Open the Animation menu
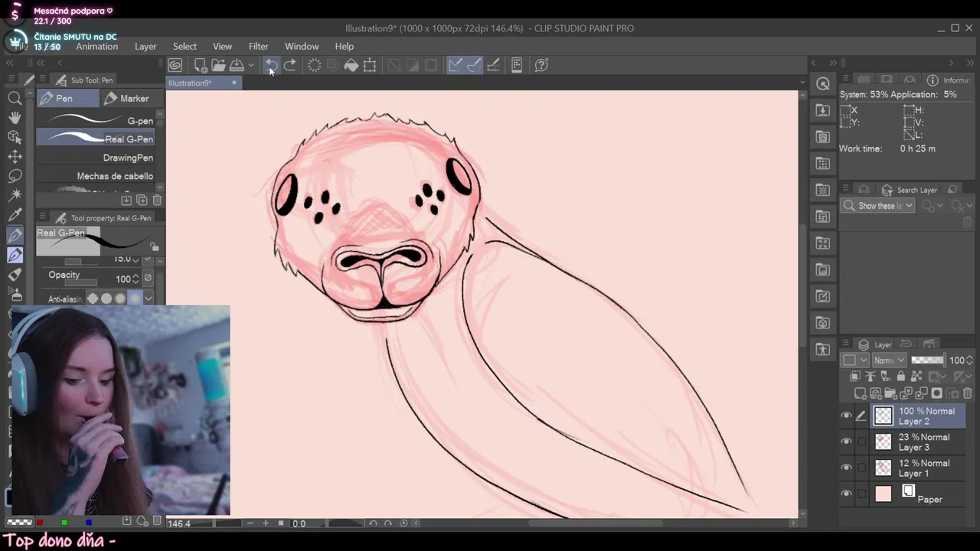This screenshot has width=980, height=551. (x=96, y=47)
